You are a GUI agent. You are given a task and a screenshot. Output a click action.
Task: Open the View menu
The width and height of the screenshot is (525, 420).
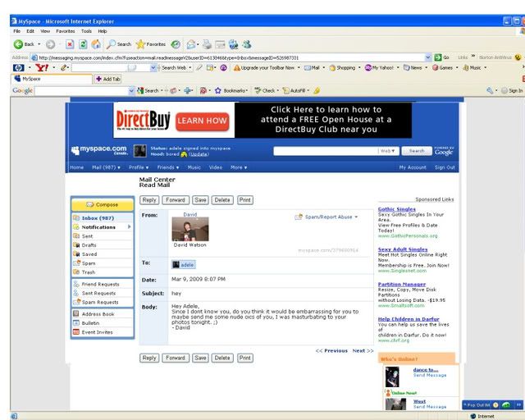(45, 31)
